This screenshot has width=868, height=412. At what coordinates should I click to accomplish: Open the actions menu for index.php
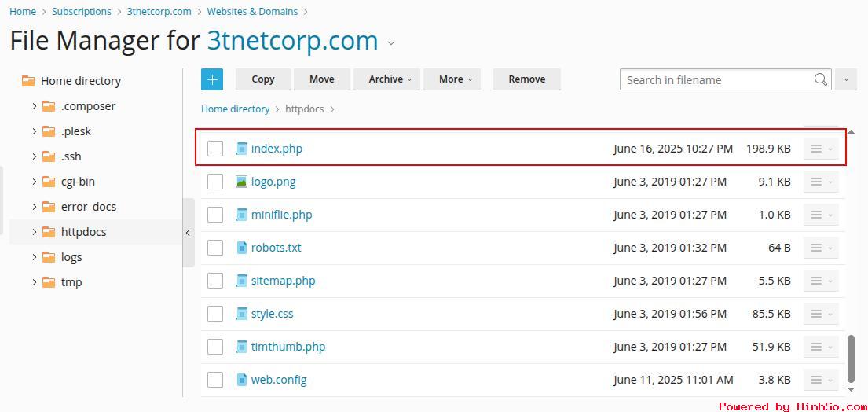click(x=821, y=149)
